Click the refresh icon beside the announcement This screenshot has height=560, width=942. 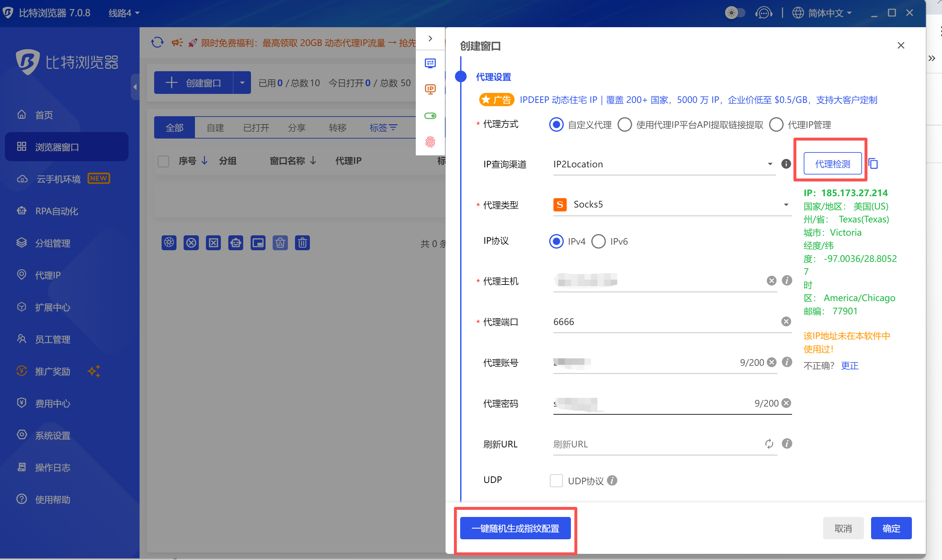(x=157, y=42)
